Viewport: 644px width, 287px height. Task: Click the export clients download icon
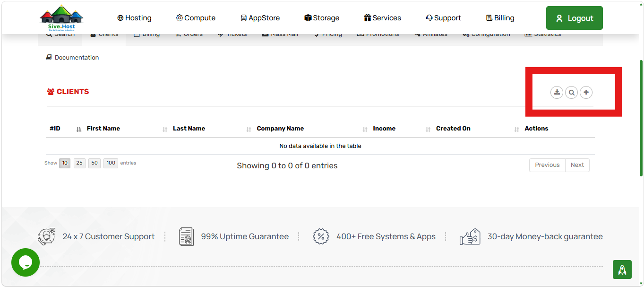click(557, 92)
